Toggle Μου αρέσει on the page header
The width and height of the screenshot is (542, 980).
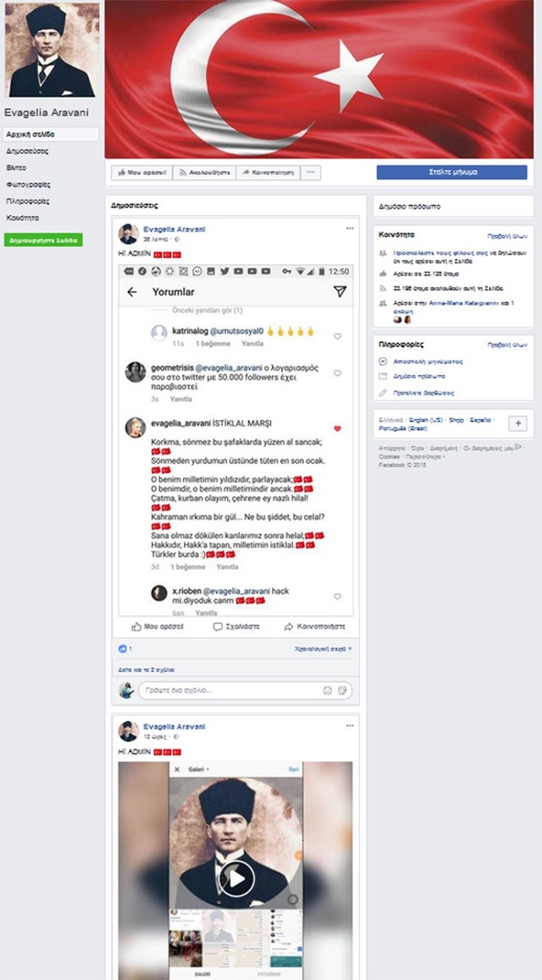point(142,173)
